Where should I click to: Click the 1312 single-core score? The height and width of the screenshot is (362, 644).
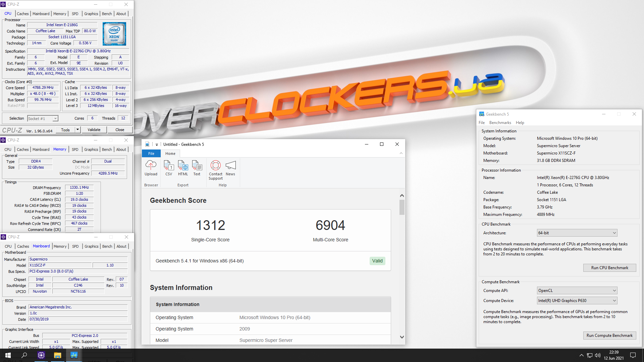point(210,225)
